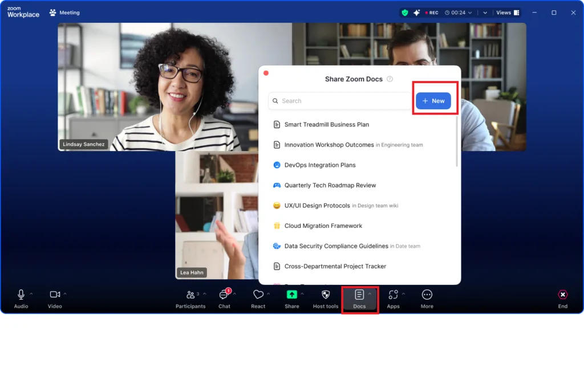The height and width of the screenshot is (392, 584).
Task: Click the meeting encryption shield icon
Action: click(405, 12)
